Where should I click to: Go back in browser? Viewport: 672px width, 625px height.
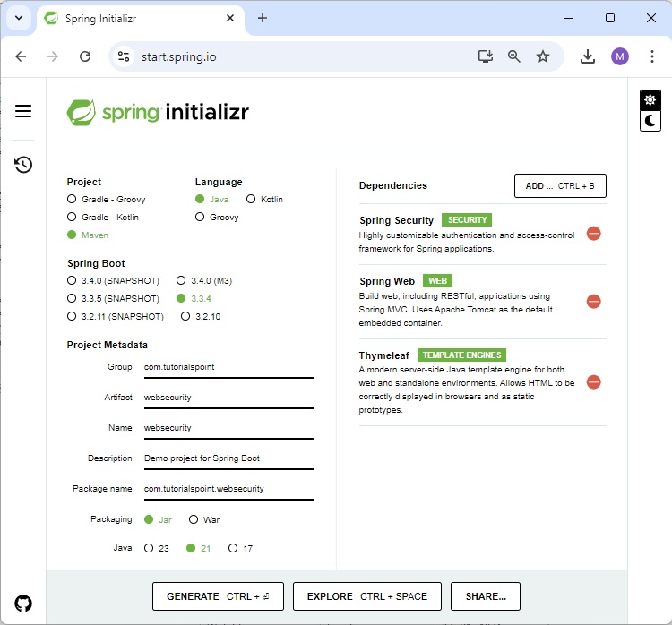tap(21, 56)
